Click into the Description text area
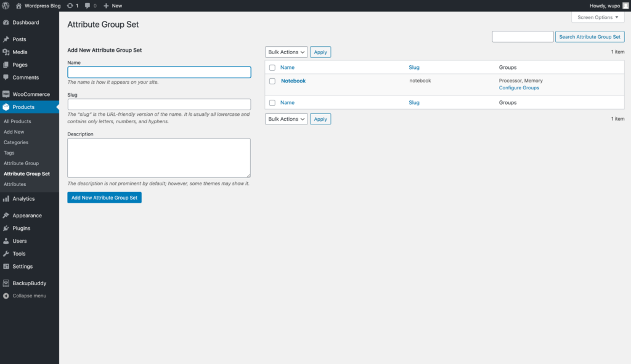Viewport: 631px width, 364px height. [159, 158]
